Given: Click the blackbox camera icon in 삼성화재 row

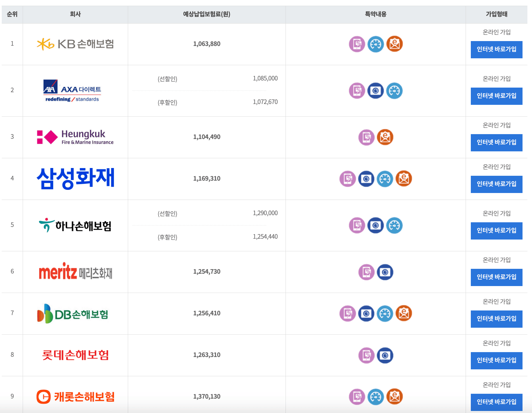Looking at the screenshot, I should tap(366, 179).
